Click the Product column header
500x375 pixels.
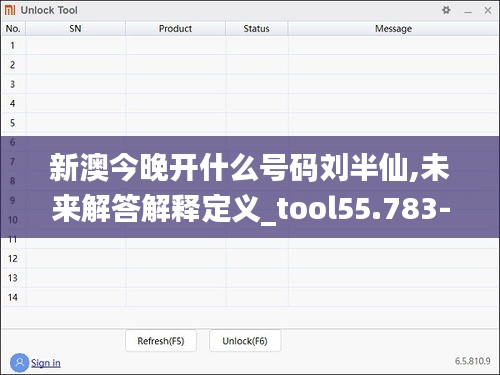[x=175, y=29]
